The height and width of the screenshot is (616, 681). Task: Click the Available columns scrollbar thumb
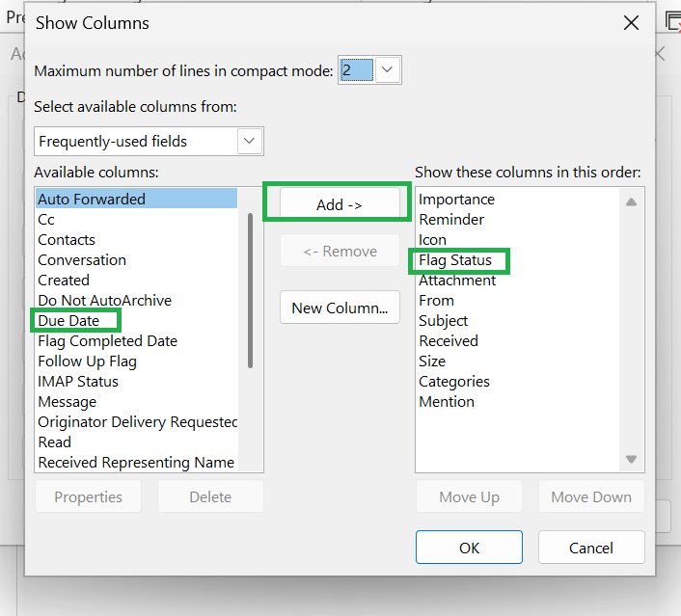(250, 290)
